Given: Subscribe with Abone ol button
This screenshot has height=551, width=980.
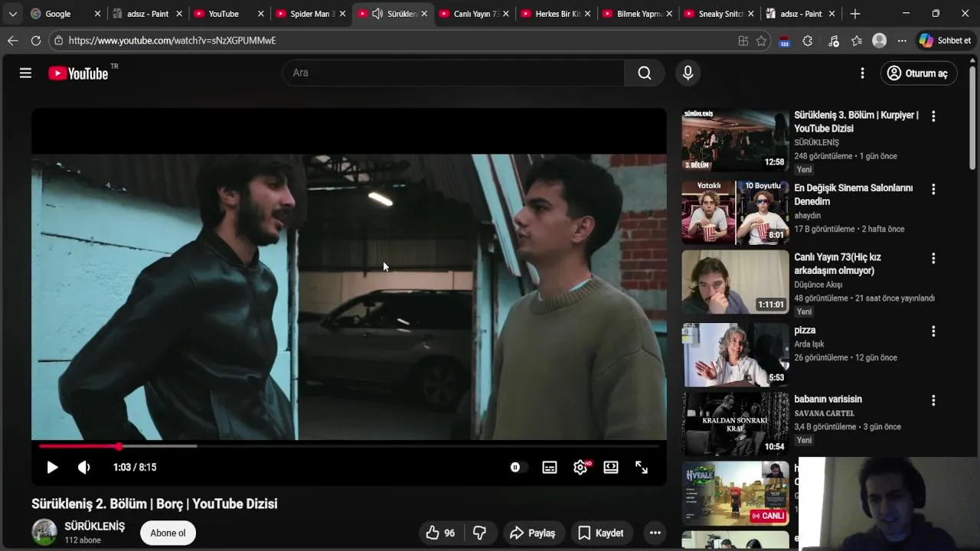Looking at the screenshot, I should pos(168,533).
